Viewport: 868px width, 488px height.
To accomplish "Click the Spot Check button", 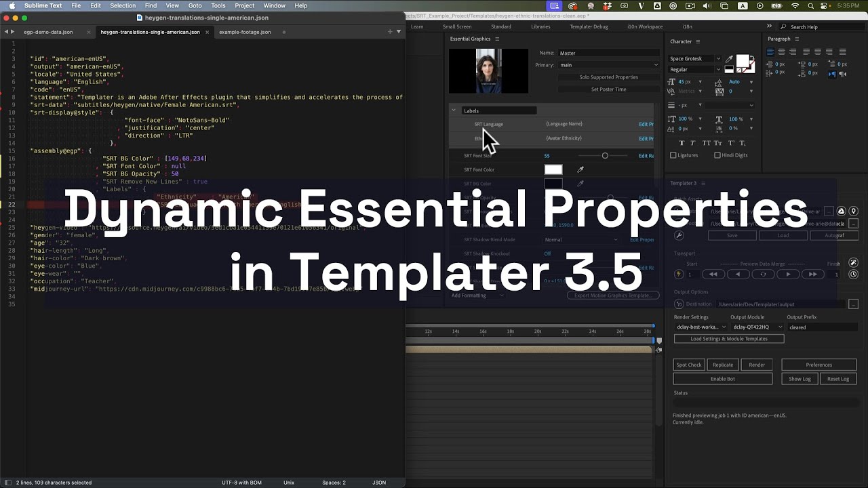I will click(x=689, y=365).
